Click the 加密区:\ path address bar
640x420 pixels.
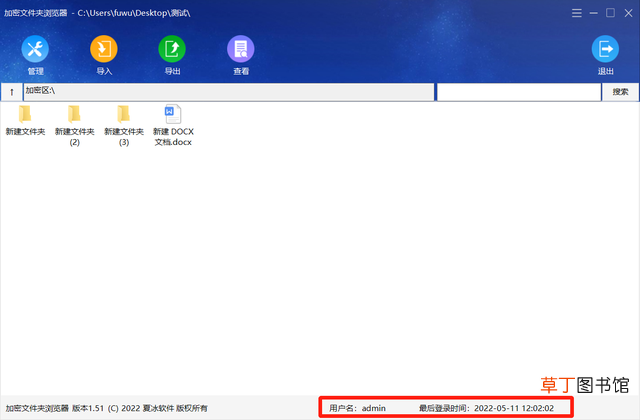click(x=229, y=92)
